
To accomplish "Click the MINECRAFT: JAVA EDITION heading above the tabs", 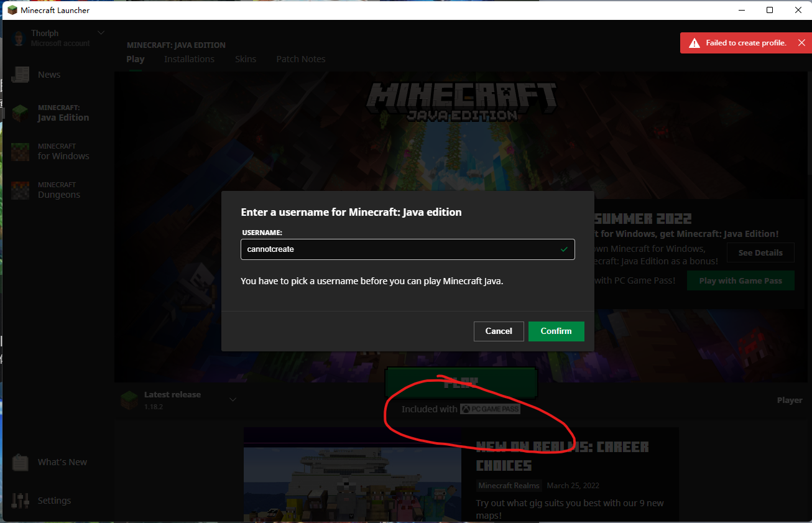I will [x=176, y=45].
